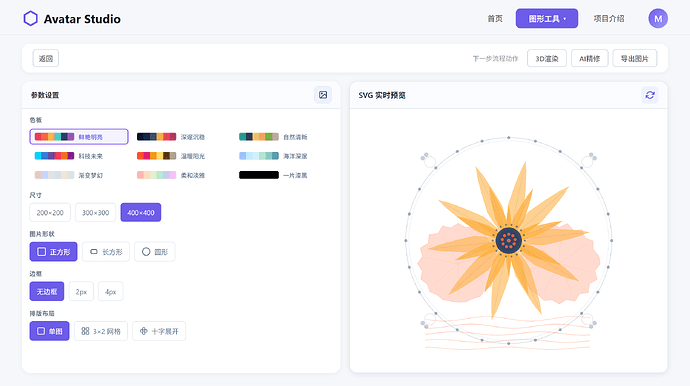Click the 尺寸 section label
690x386 pixels.
tap(36, 195)
